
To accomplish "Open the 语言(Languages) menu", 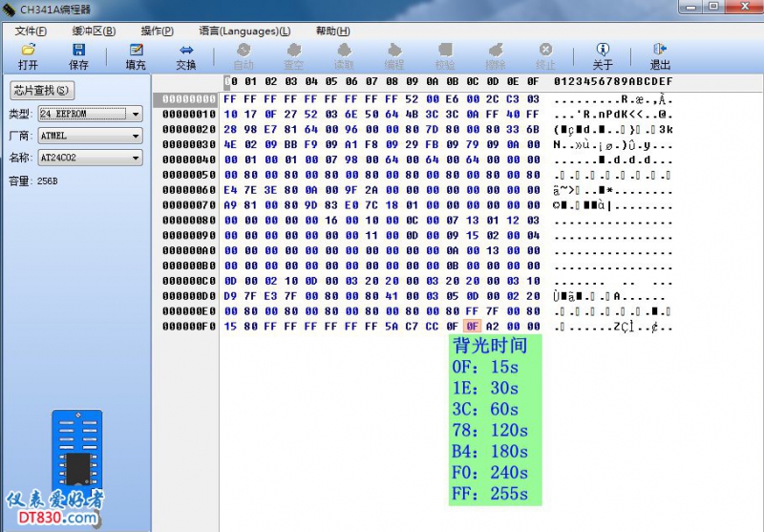I will pos(244,31).
